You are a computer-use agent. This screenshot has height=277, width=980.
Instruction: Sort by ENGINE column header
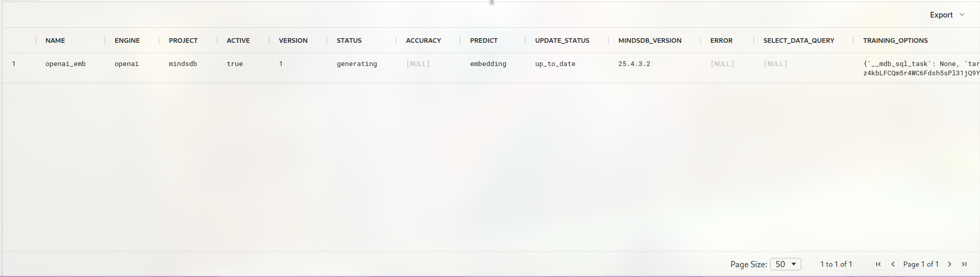(127, 40)
